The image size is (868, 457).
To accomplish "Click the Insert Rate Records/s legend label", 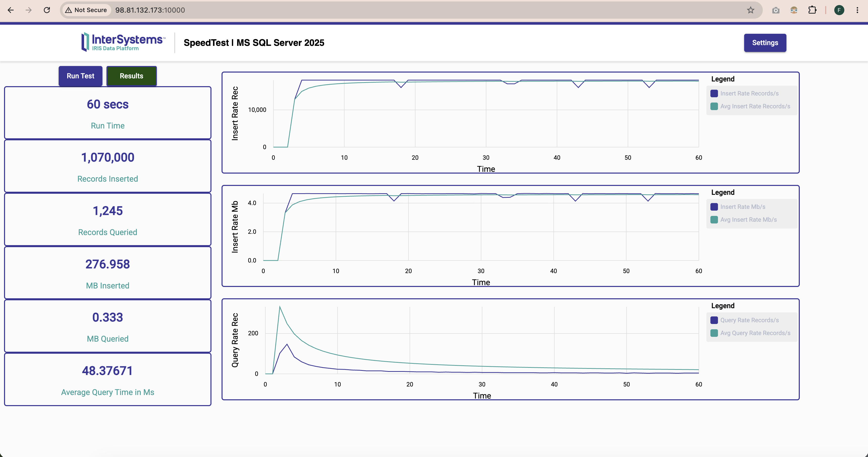I will pyautogui.click(x=749, y=93).
